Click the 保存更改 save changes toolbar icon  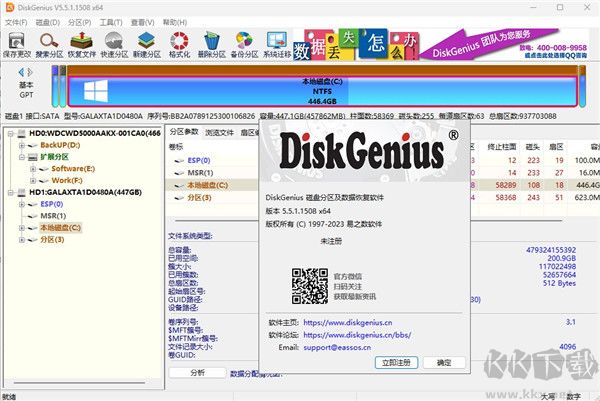(16, 45)
